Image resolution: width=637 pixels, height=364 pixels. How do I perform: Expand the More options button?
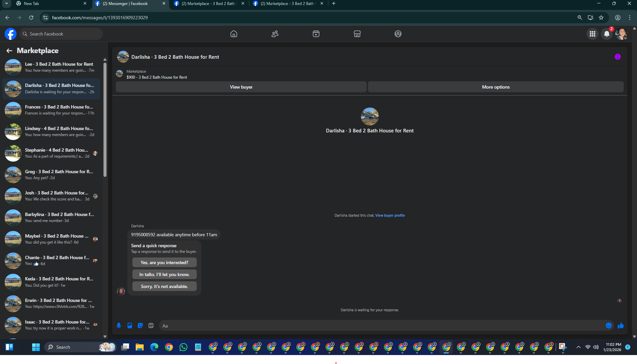tap(495, 87)
